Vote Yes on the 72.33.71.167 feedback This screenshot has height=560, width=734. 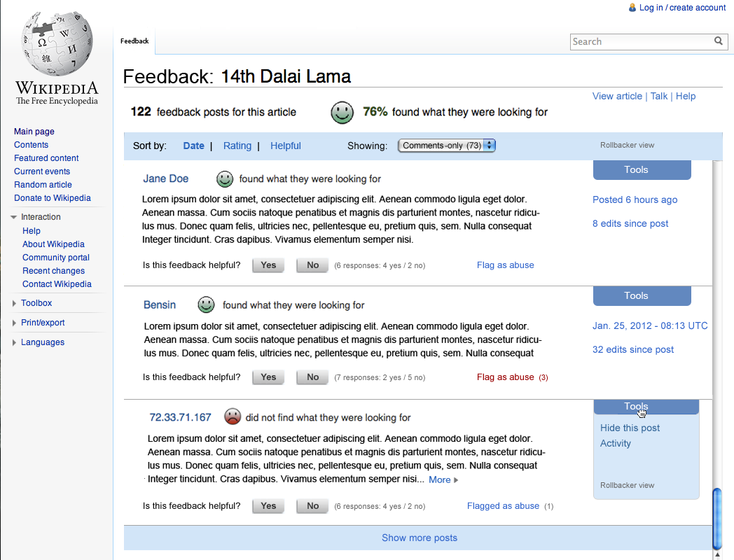tap(268, 505)
